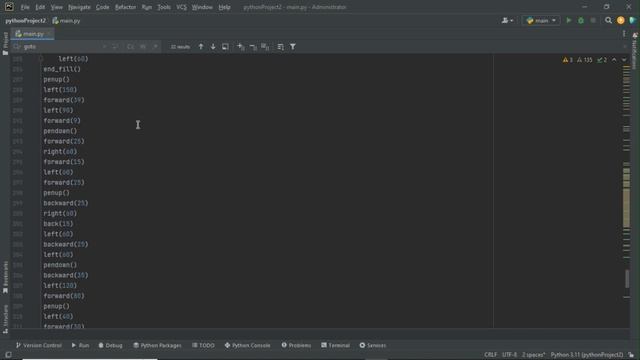Open the Notifications tool window button
The image size is (640, 360).
coord(635,51)
